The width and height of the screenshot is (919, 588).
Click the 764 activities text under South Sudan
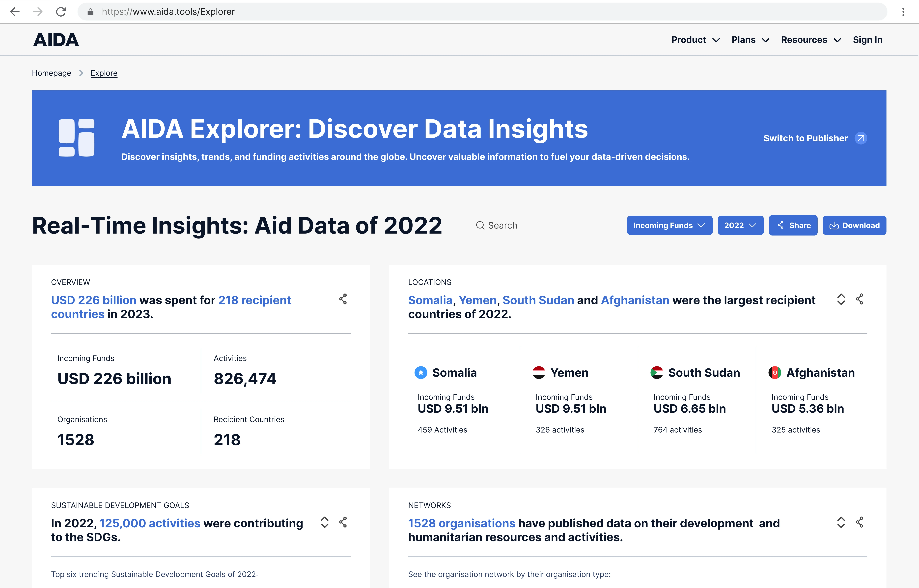point(678,430)
